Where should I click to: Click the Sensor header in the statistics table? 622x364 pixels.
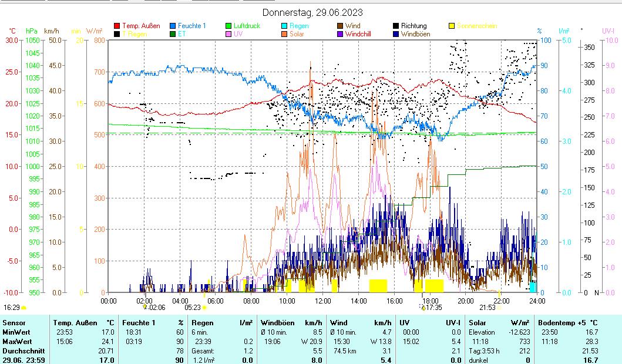coord(14,322)
